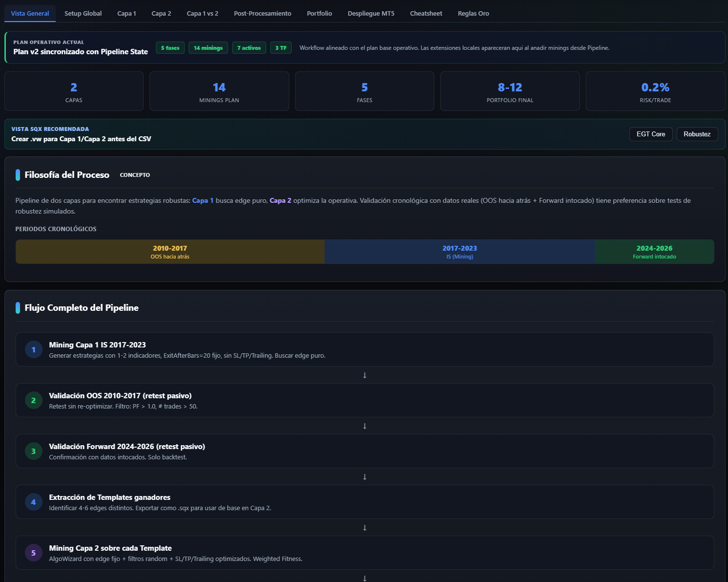728x582 pixels.
Task: Select Extracción de Templates ganadores step title
Action: coord(109,497)
